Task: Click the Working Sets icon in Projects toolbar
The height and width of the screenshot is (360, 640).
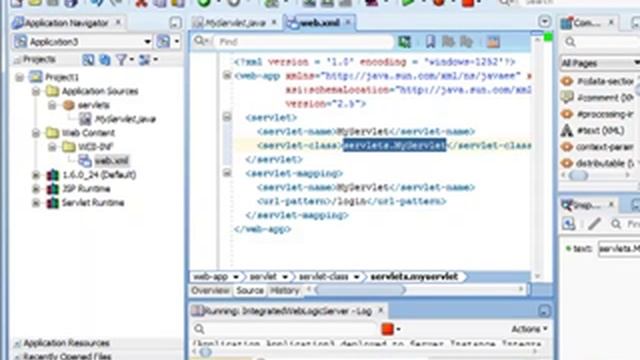Action: pos(144,60)
